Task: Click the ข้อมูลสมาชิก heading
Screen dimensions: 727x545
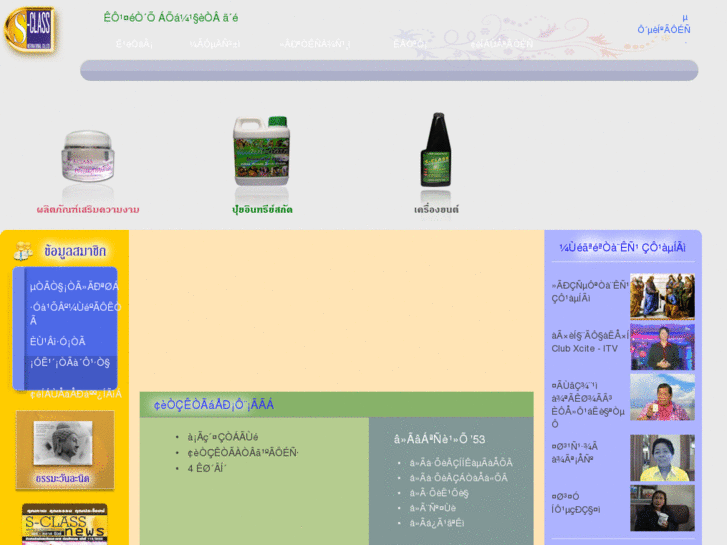Action: click(x=75, y=251)
